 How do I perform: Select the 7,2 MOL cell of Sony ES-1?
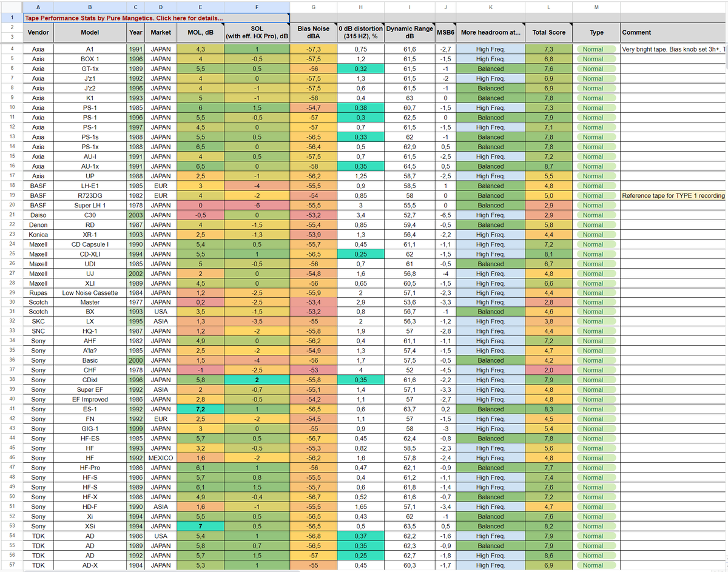point(200,409)
